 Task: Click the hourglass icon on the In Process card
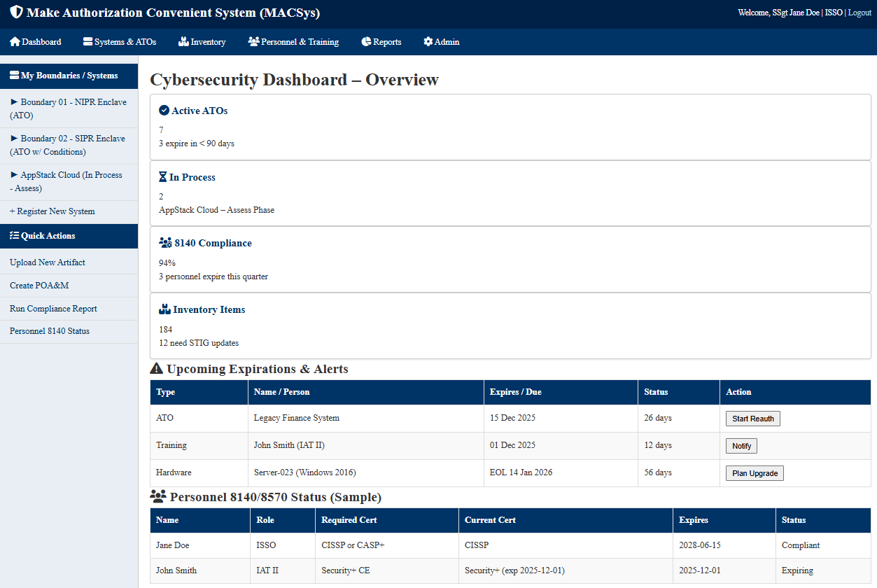pyautogui.click(x=162, y=176)
